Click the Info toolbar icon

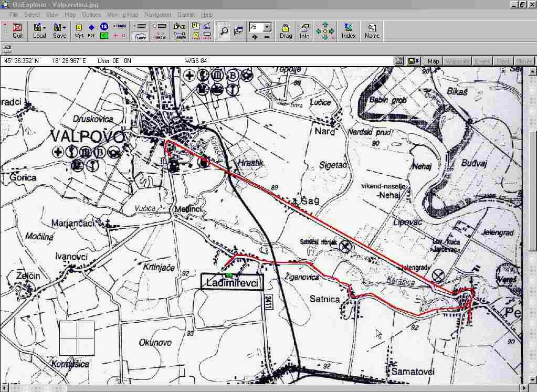click(304, 31)
